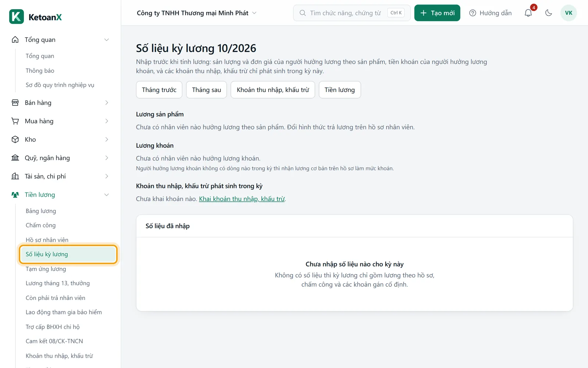Screen dimensions: 588x368
Task: Open the company selector dropdown
Action: point(197,13)
